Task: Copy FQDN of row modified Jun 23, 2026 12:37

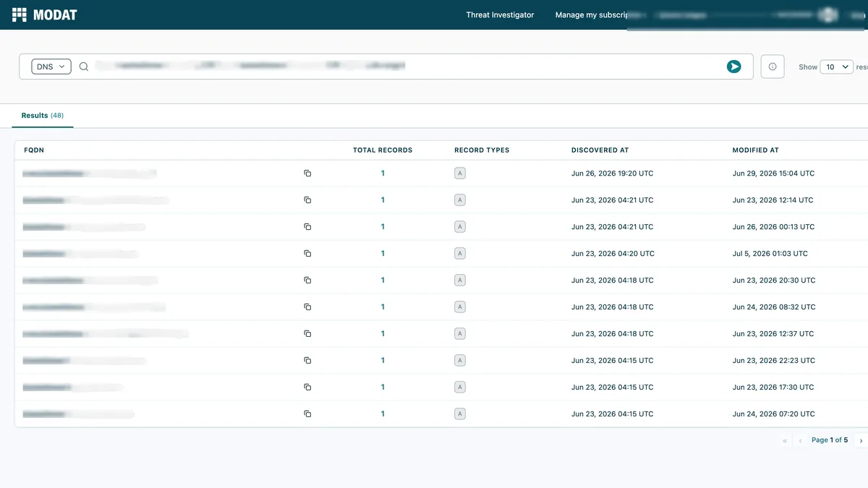Action: pos(307,334)
